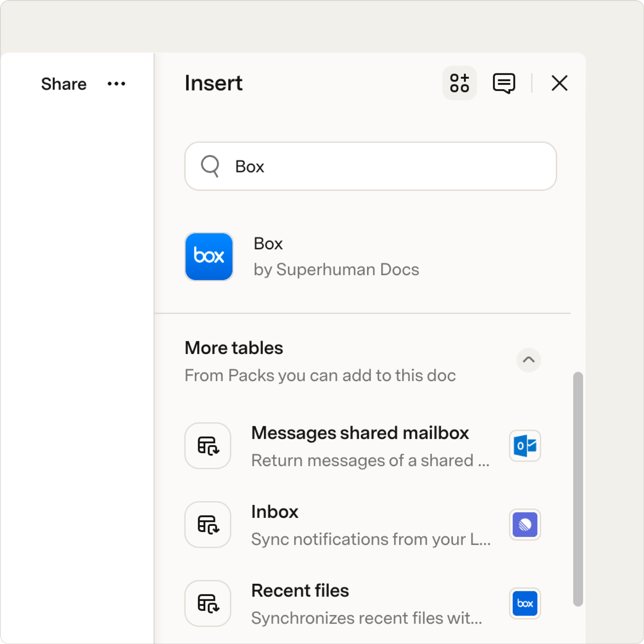Insert the Inbox table
The image size is (644, 644).
point(363,525)
